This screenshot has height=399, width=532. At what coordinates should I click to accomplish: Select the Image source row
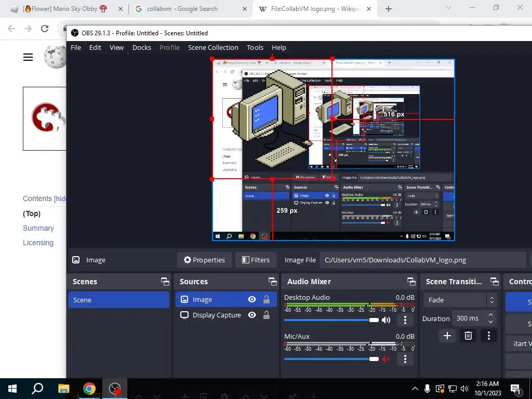(x=226, y=299)
